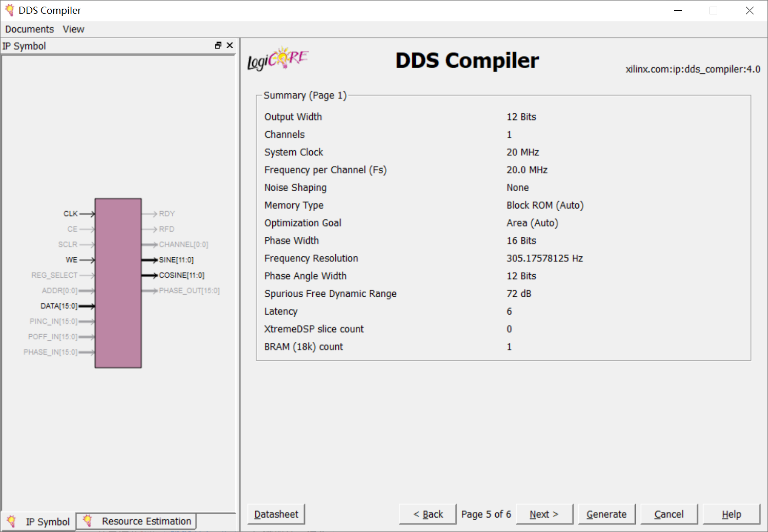Image resolution: width=768 pixels, height=532 pixels.
Task: Open the View menu
Action: [73, 29]
